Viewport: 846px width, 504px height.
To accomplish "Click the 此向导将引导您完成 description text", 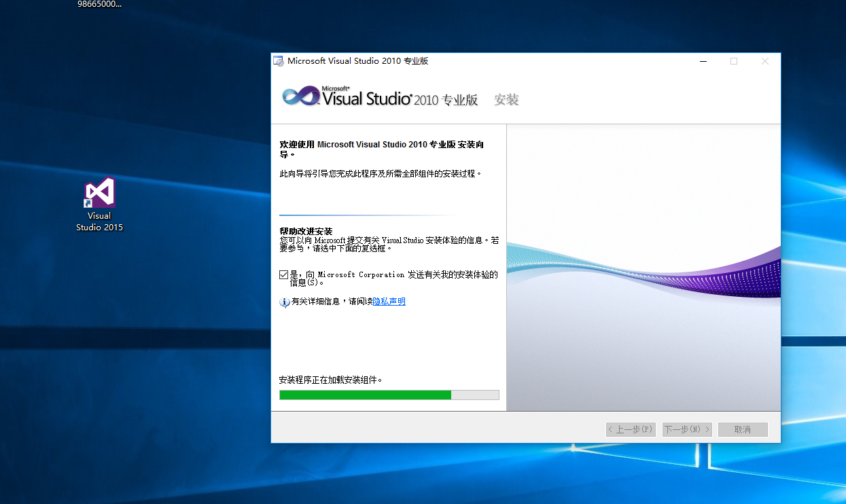I will pos(381,174).
